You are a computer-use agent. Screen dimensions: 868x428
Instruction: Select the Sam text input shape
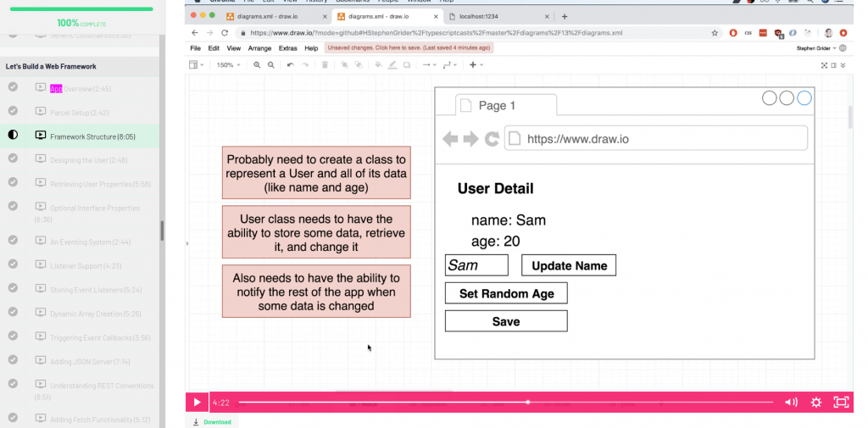[476, 265]
